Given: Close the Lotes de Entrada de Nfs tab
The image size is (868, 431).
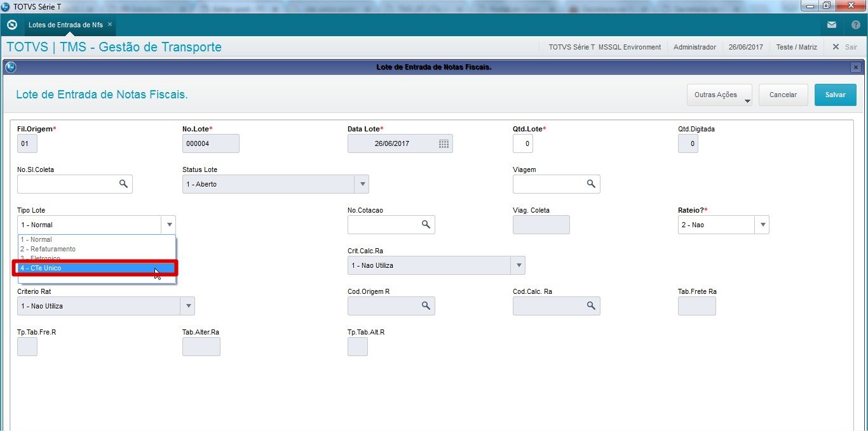Looking at the screenshot, I should pyautogui.click(x=110, y=24).
